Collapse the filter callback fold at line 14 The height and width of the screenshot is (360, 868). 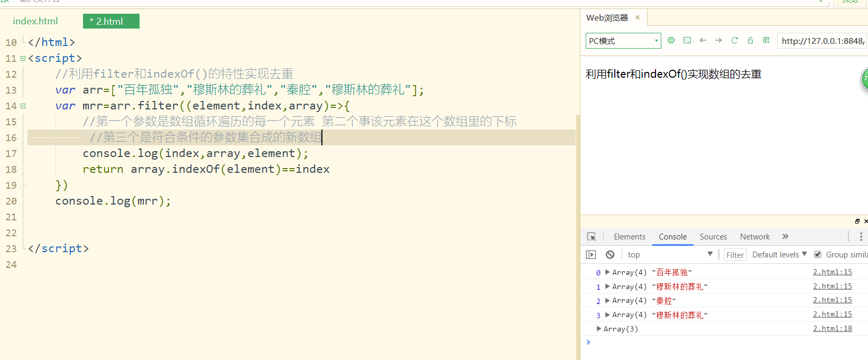pos(23,106)
